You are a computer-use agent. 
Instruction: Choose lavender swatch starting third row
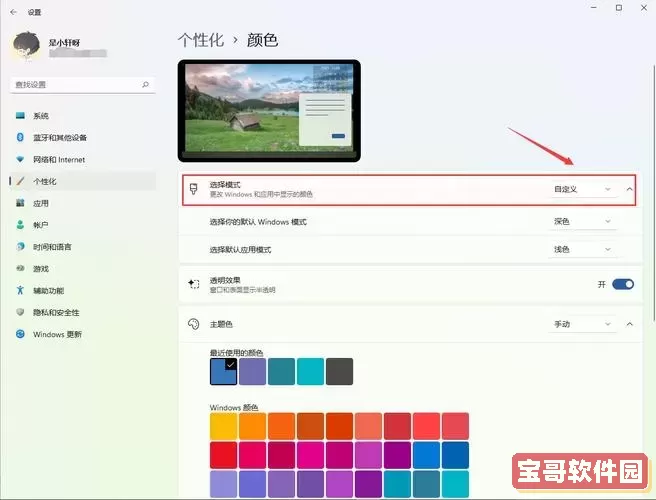223,484
